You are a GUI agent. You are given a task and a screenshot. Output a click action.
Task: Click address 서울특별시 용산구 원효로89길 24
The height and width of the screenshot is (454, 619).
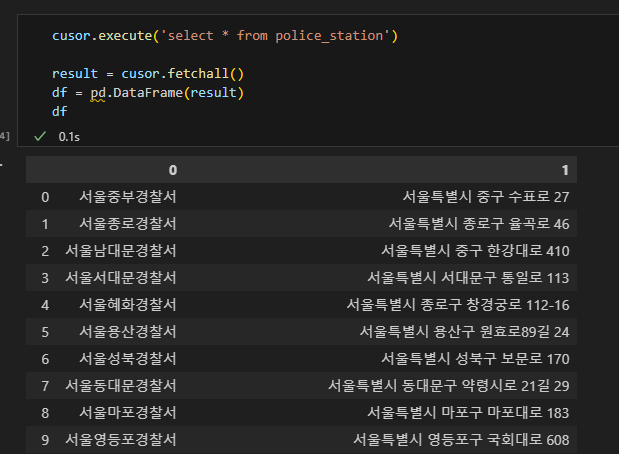pyautogui.click(x=464, y=332)
